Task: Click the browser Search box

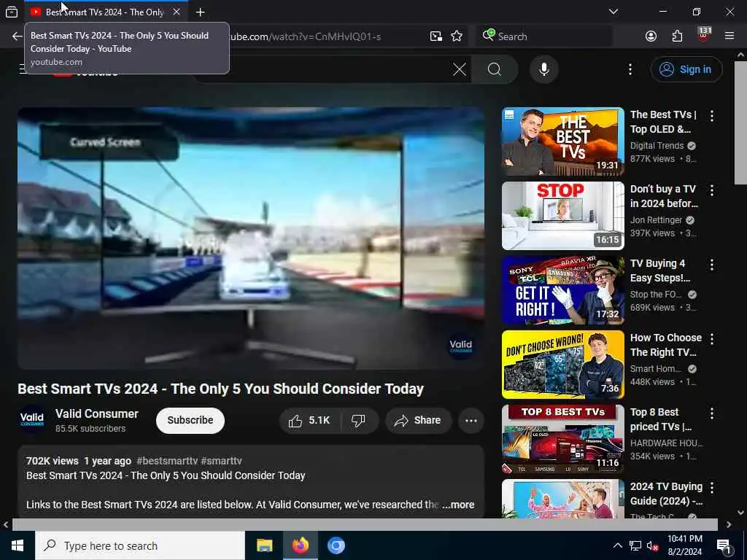Action: click(544, 36)
